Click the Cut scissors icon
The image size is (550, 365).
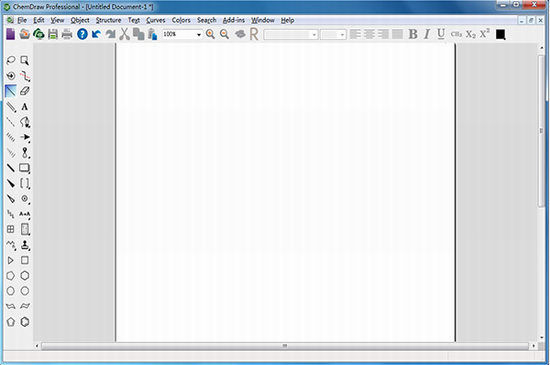124,34
